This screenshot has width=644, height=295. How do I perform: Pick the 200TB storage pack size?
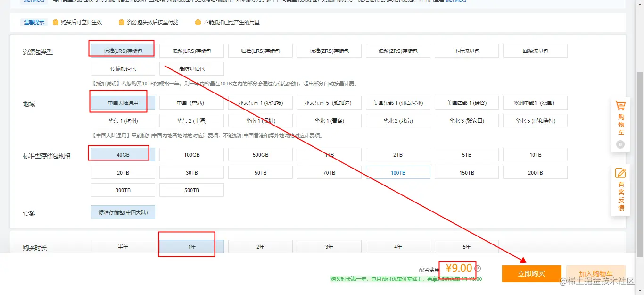535,173
